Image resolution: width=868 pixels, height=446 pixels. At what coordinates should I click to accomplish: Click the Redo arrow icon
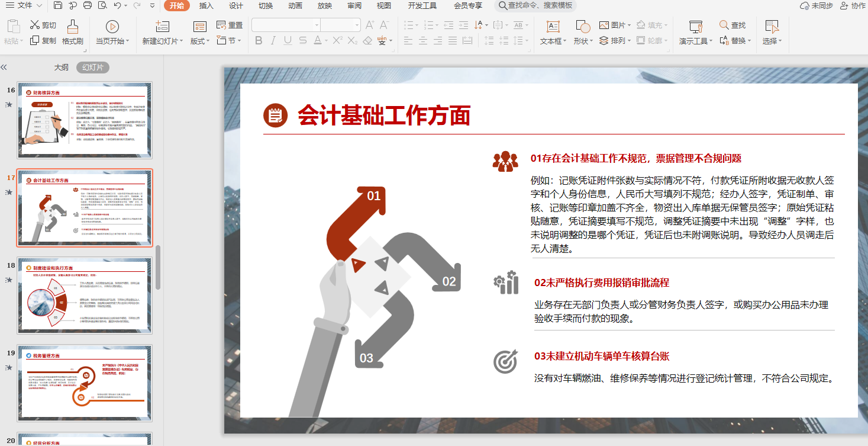137,6
